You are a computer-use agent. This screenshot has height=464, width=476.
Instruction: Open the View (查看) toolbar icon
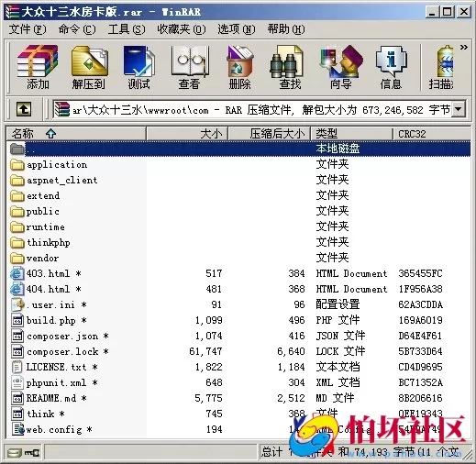(x=190, y=67)
